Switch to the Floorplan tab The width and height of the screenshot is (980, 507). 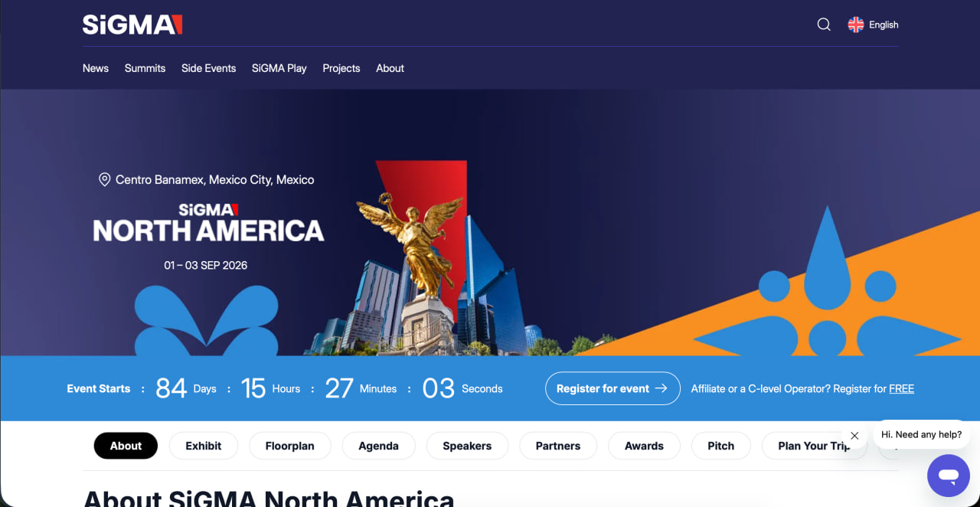pos(290,446)
